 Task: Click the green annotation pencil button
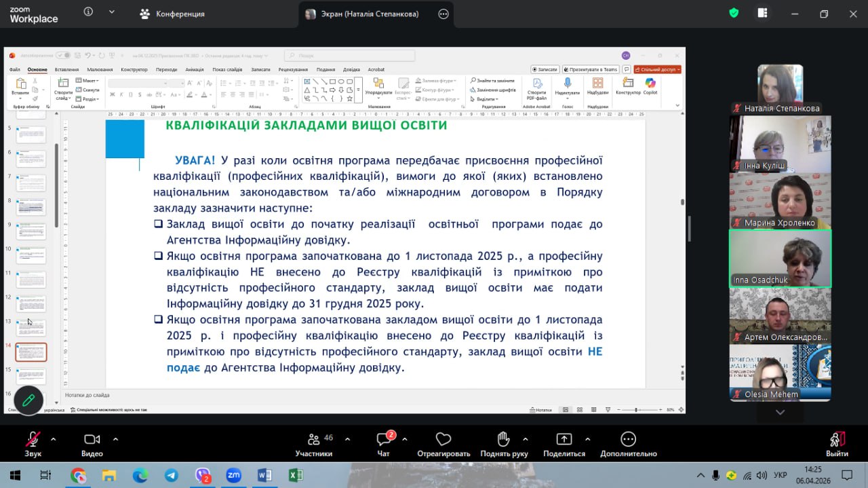tap(28, 400)
